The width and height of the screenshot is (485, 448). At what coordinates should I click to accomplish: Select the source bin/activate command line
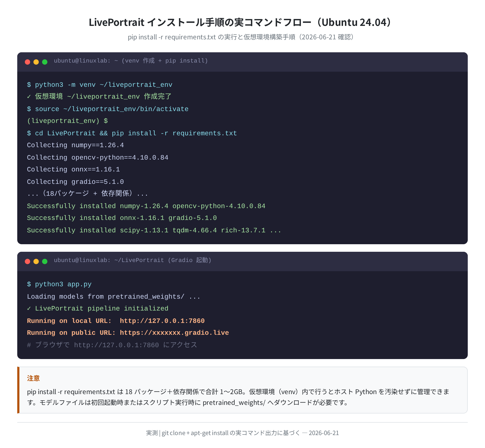click(108, 109)
